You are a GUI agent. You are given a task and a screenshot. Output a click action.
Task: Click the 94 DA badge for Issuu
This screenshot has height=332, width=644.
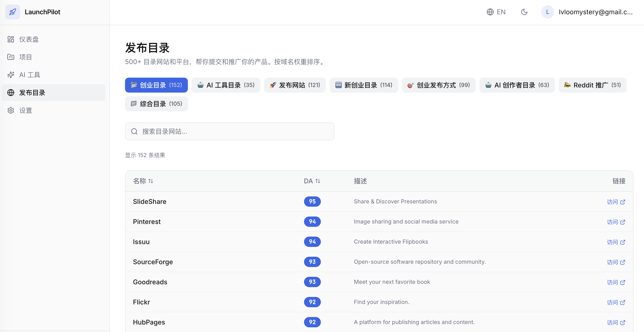tap(312, 242)
